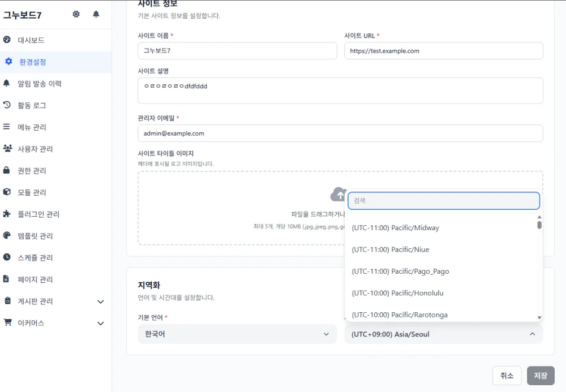Click the 사이트 이름 input field
The height and width of the screenshot is (392, 566).
click(238, 50)
